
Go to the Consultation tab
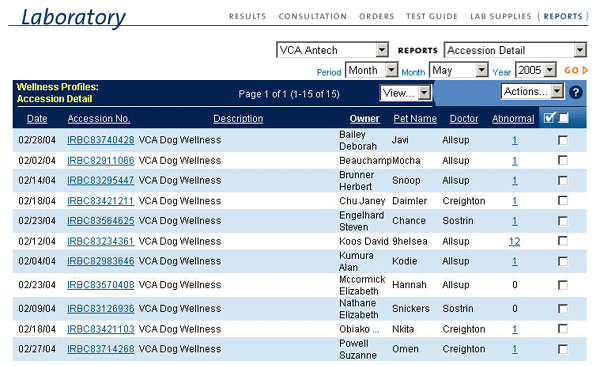coord(313,16)
